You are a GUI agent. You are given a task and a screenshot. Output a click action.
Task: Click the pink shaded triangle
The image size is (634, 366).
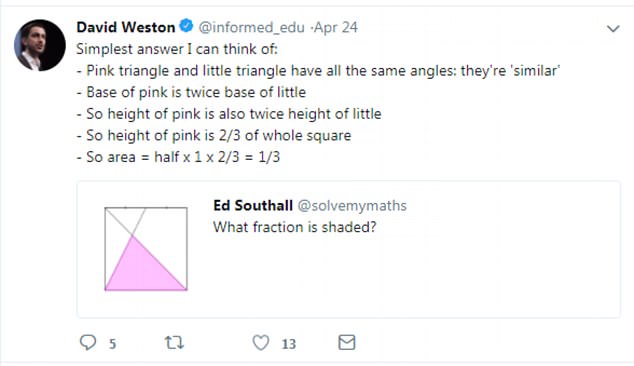tap(144, 271)
